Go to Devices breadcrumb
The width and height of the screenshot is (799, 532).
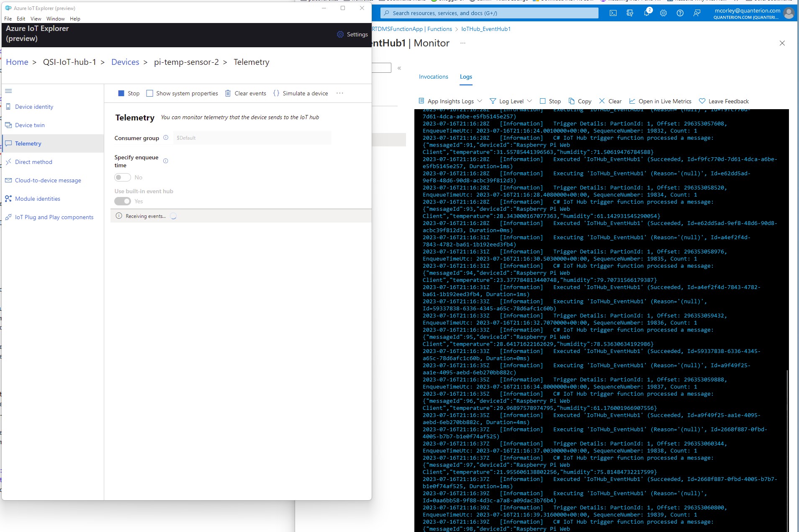tap(125, 62)
